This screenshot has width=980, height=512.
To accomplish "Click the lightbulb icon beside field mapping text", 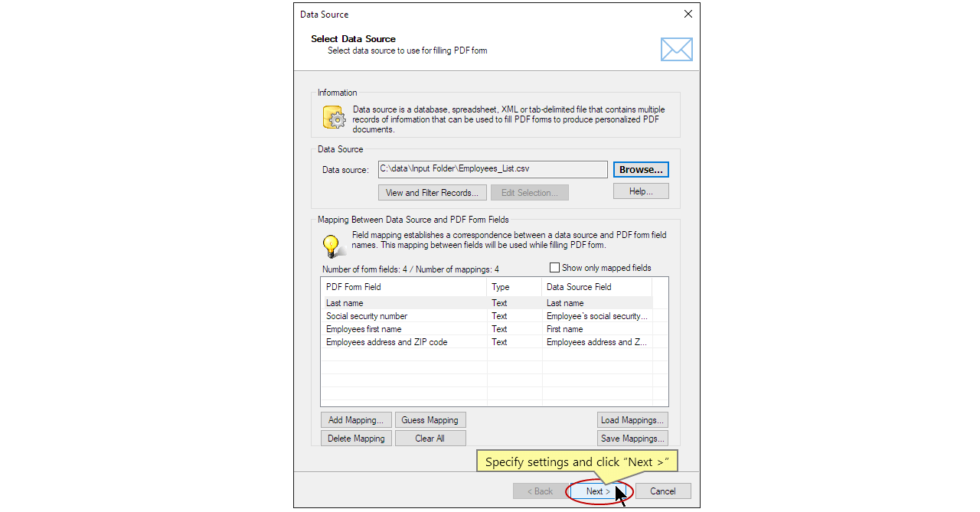I will point(332,245).
